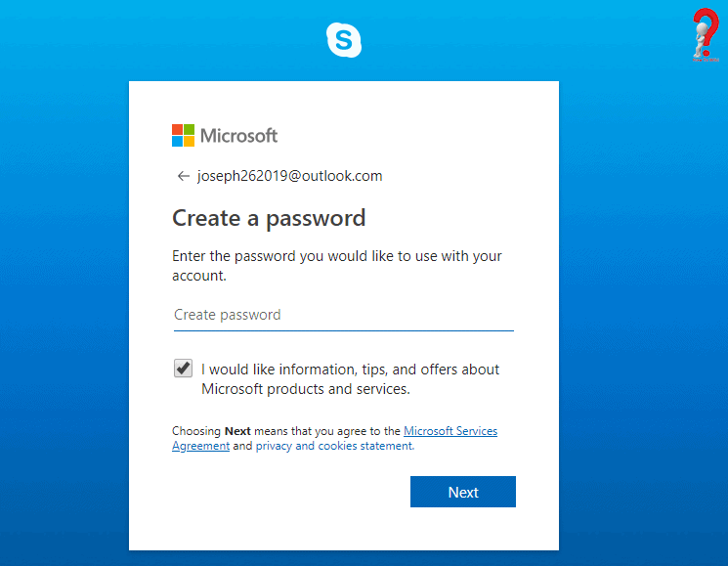The image size is (728, 566).
Task: Focus the Create password field
Action: pos(344,316)
